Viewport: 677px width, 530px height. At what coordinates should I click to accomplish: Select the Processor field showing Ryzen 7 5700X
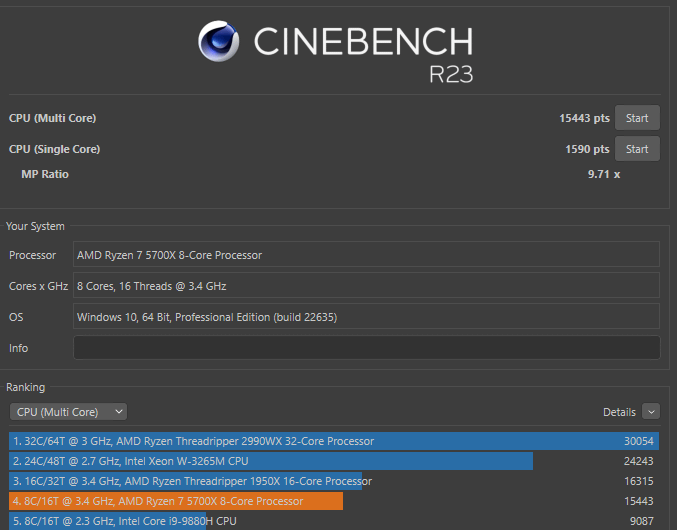(366, 254)
